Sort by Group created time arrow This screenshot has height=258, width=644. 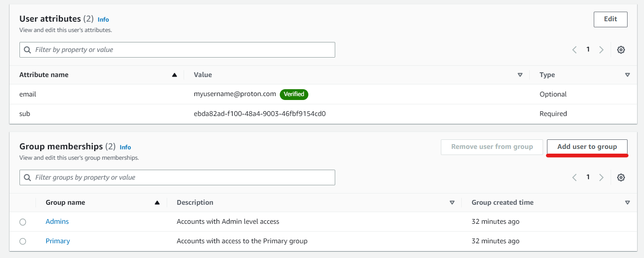point(627,203)
